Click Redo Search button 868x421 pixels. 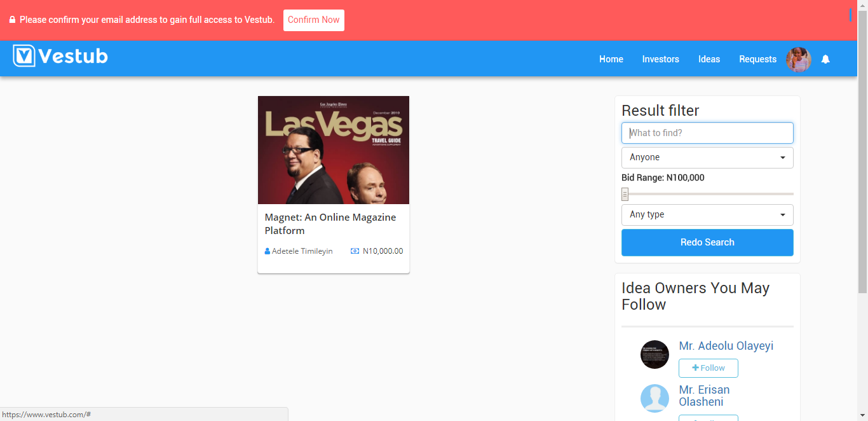pos(707,242)
